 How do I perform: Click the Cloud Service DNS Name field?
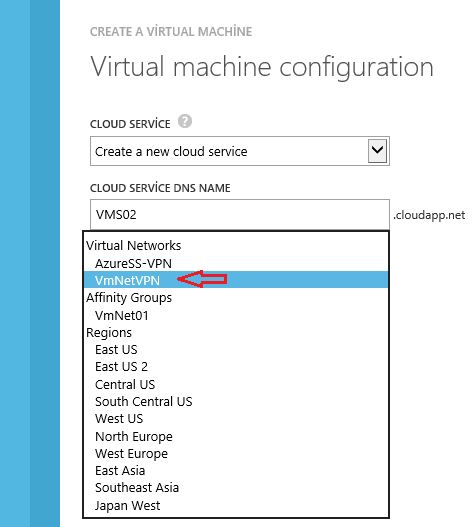(x=240, y=214)
